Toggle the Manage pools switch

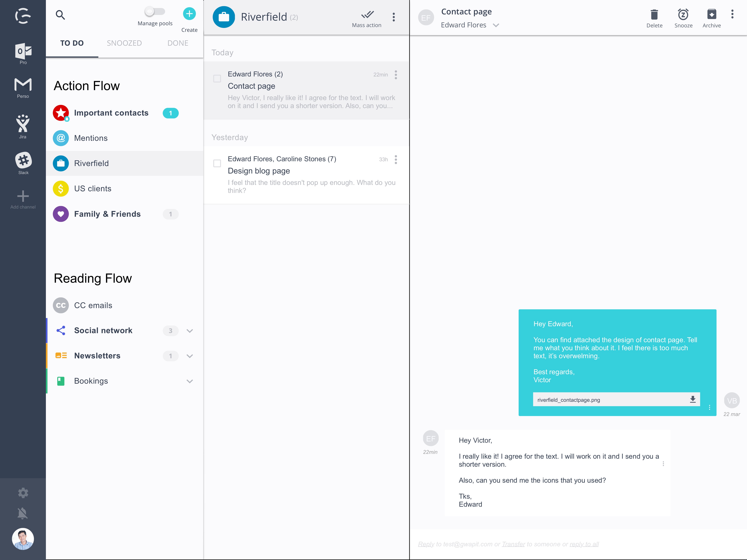coord(155,12)
